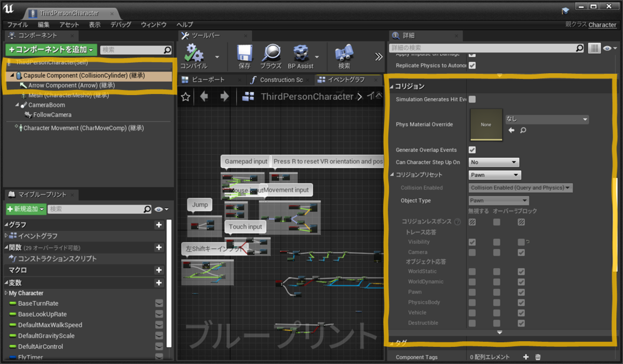623x364 pixels.
Task: Click magnifier in My Blueprint search
Action: [147, 209]
